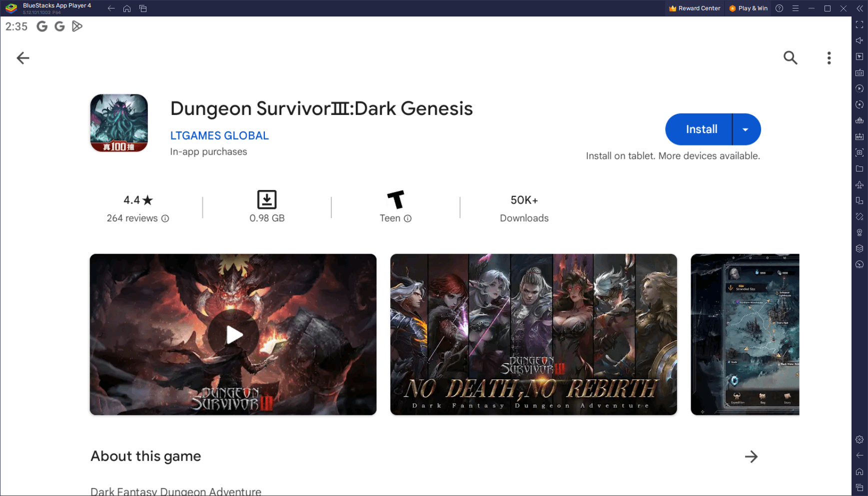Screen dimensions: 868x496
Task: Open the About this game heading
Action: 146,456
